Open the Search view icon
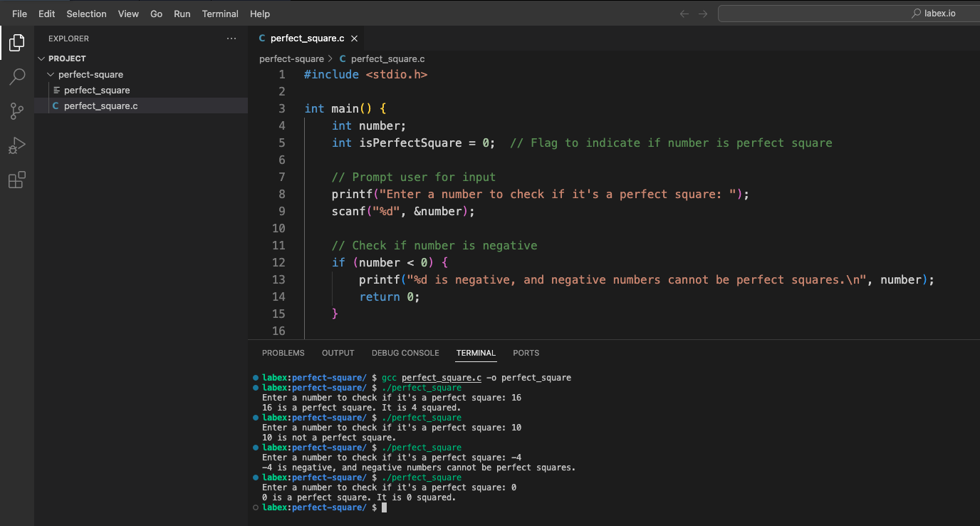The width and height of the screenshot is (980, 526). tap(16, 77)
